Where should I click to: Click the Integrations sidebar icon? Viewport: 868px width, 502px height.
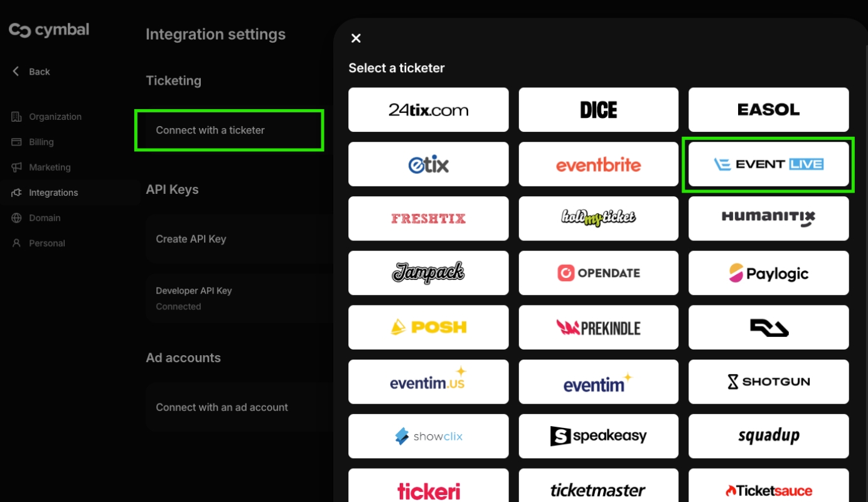(x=16, y=193)
